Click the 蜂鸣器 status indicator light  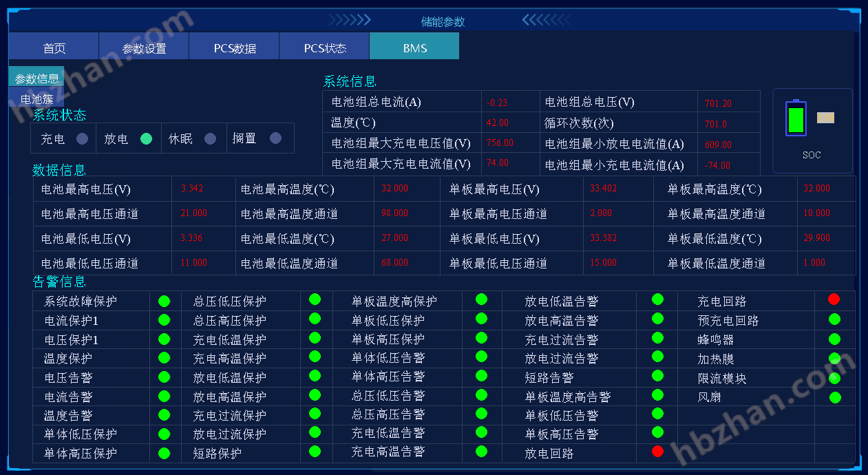834,339
